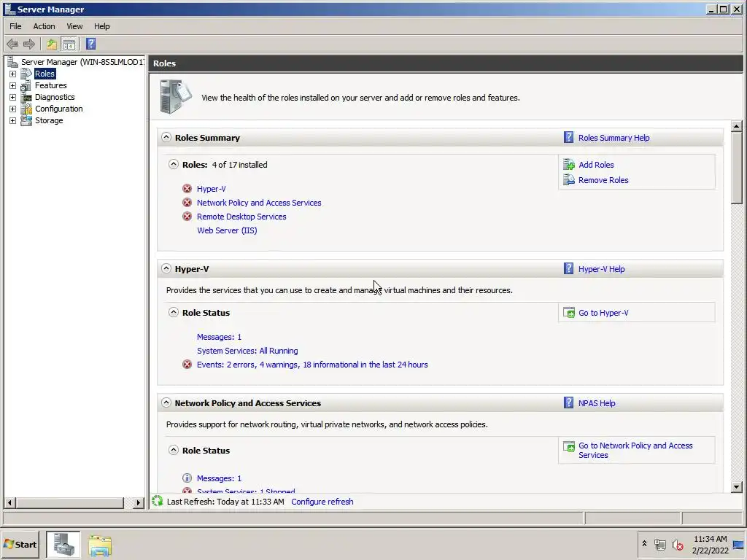The width and height of the screenshot is (747, 560).
Task: Click the Remove Roles icon
Action: pyautogui.click(x=569, y=180)
